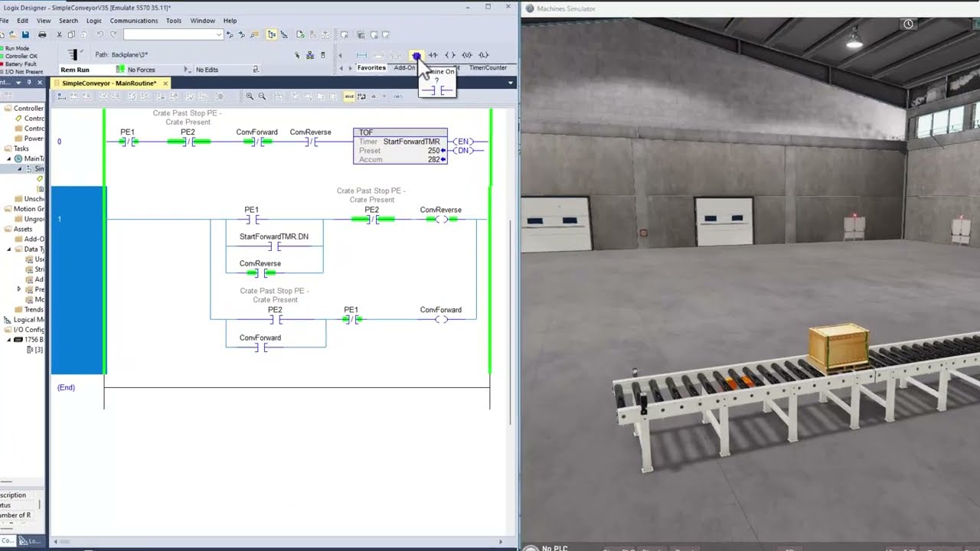Click the Save icon in Logix Designer toolbar
Viewport: 980px width, 551px height.
tap(25, 34)
